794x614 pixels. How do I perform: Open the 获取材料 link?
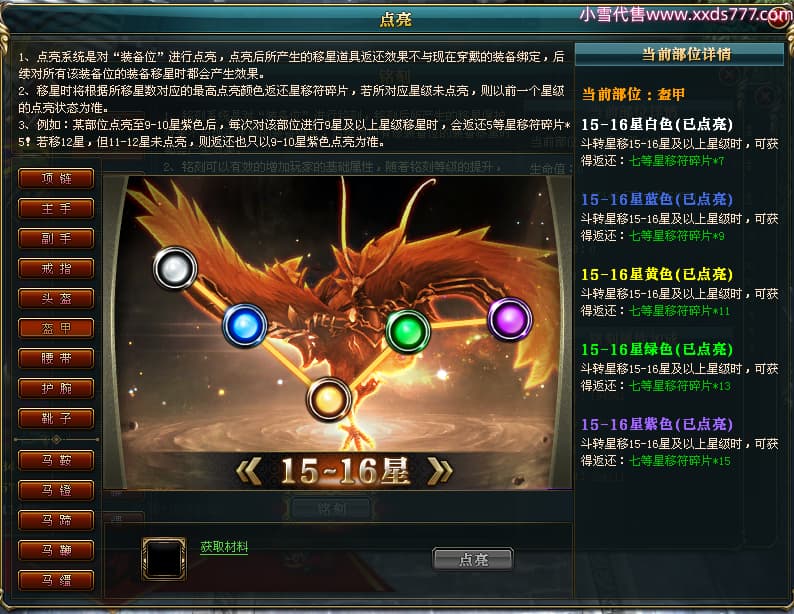coord(224,547)
